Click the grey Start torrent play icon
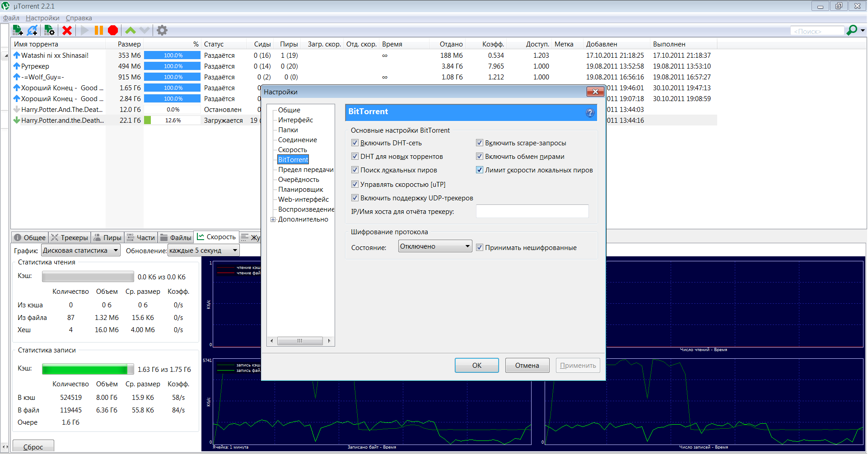The image size is (868, 454). point(84,30)
